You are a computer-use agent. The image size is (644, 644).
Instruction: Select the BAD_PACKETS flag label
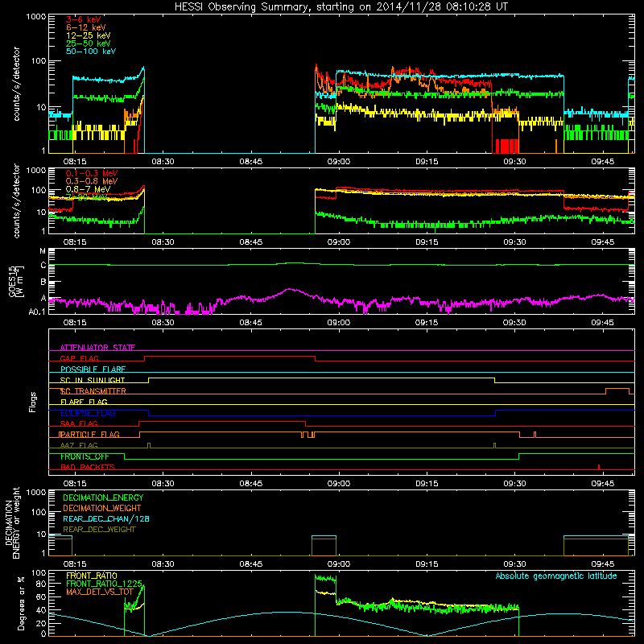(88, 467)
